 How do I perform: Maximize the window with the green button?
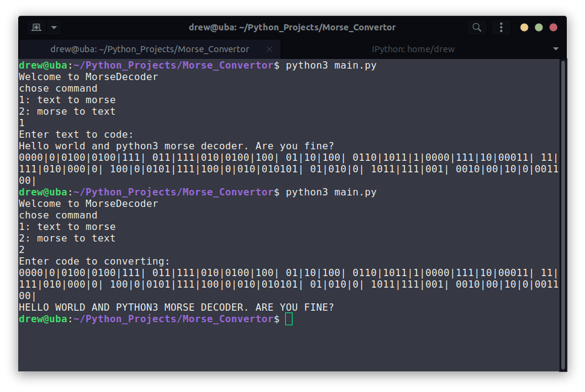pos(538,27)
